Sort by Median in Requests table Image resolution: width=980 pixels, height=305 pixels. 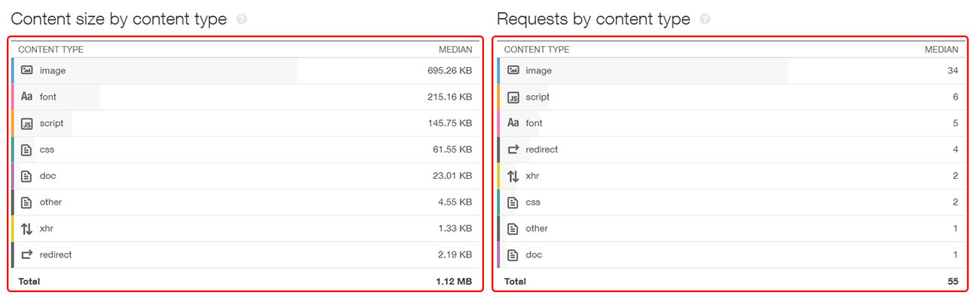(942, 50)
